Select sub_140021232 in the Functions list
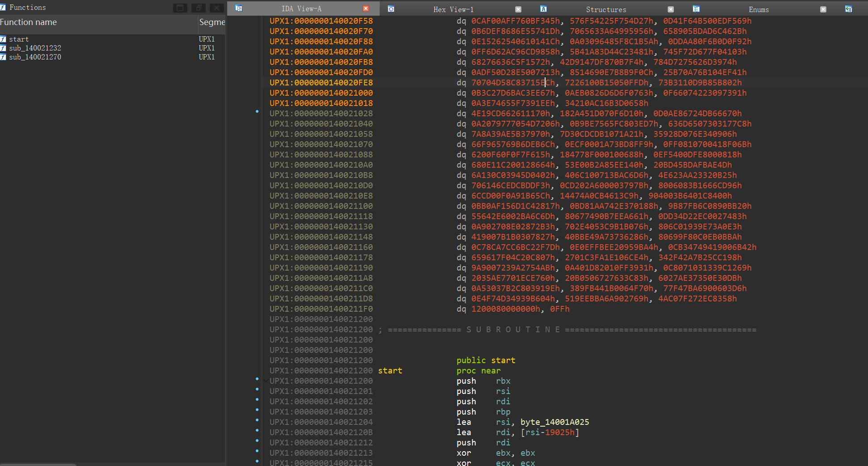This screenshot has height=466, width=868. tap(112, 48)
